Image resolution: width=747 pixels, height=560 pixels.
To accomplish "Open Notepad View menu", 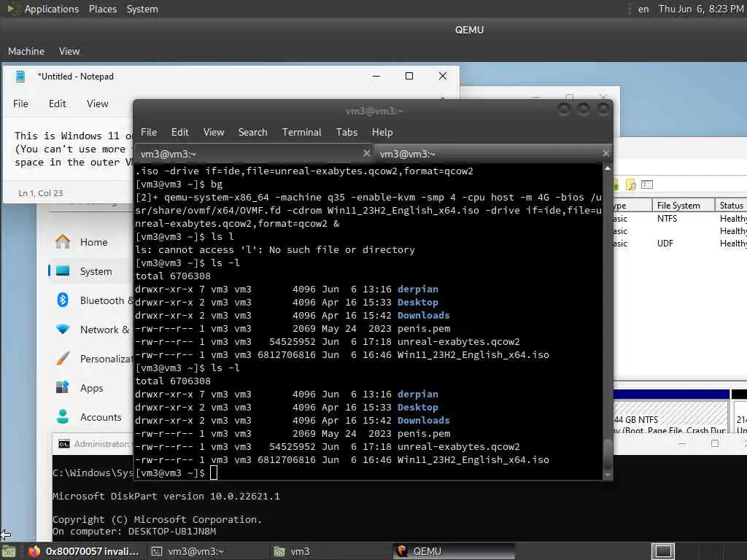I will (97, 104).
